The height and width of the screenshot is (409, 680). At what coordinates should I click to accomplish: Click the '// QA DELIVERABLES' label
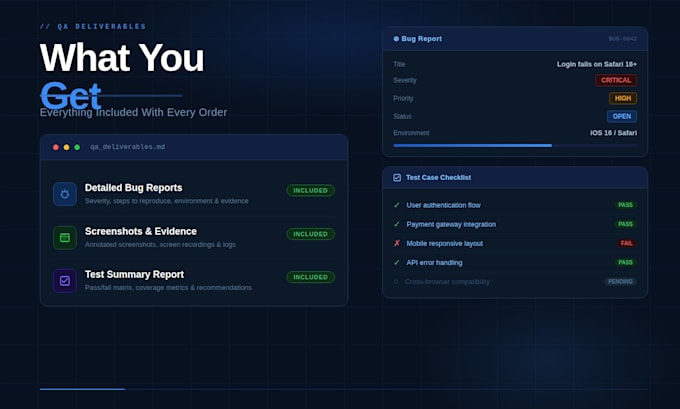93,26
